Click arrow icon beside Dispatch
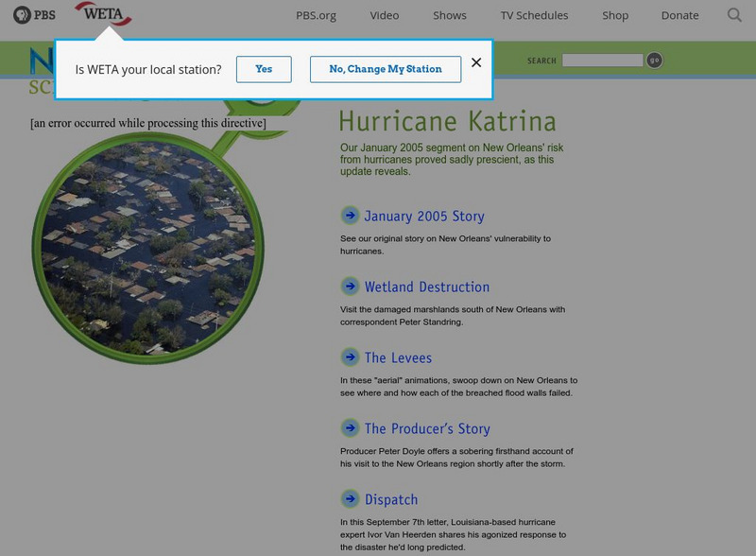The height and width of the screenshot is (556, 756). click(x=350, y=498)
